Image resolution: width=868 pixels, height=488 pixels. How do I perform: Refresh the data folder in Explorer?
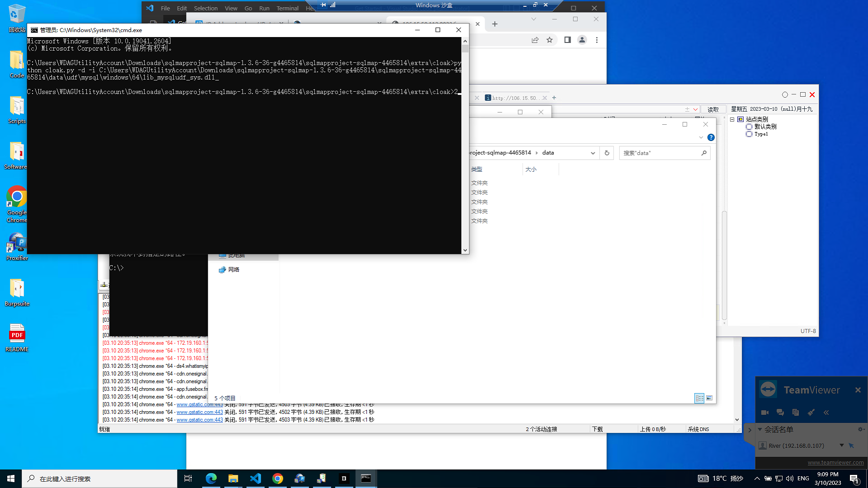click(607, 153)
